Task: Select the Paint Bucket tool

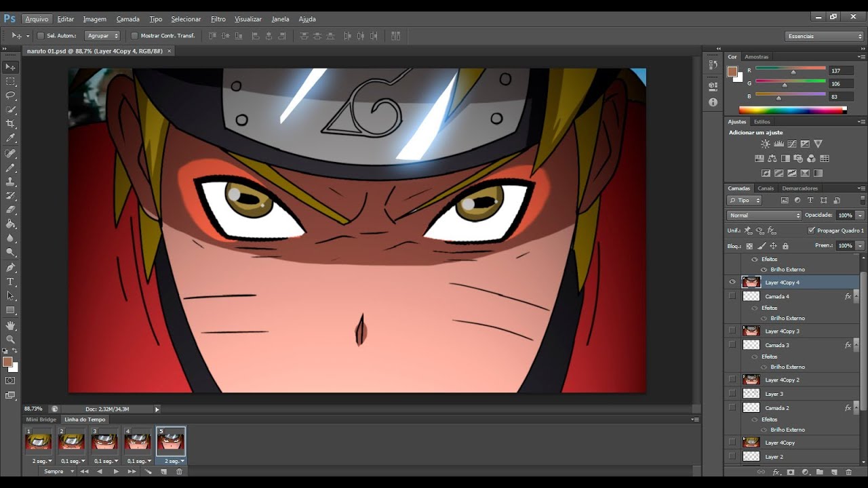Action: pos(10,225)
